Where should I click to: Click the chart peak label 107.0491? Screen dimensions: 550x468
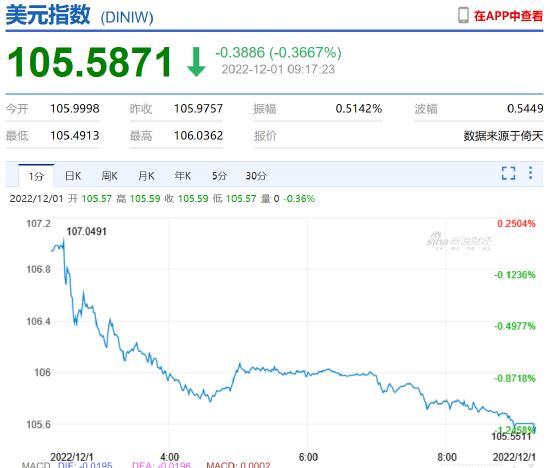tap(86, 232)
